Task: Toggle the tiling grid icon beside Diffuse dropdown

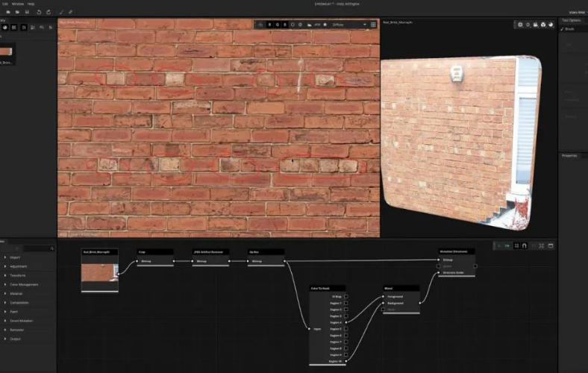Action: (x=373, y=25)
